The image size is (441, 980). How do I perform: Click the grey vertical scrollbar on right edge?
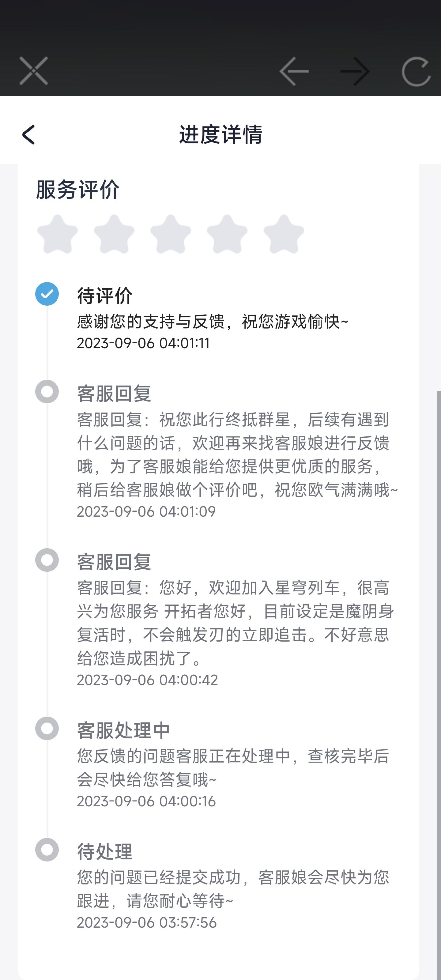coord(439,685)
